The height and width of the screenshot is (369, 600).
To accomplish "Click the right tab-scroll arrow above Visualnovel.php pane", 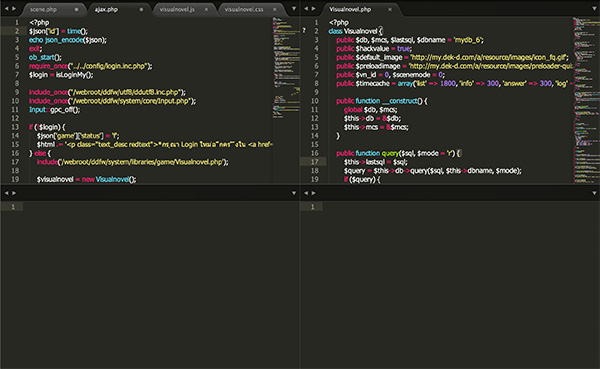I will pos(314,8).
